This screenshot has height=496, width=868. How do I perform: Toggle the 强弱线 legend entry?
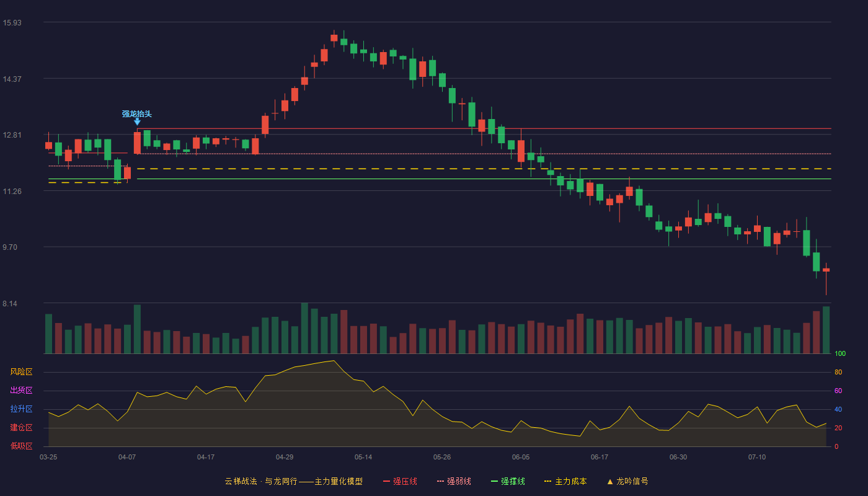pyautogui.click(x=454, y=481)
